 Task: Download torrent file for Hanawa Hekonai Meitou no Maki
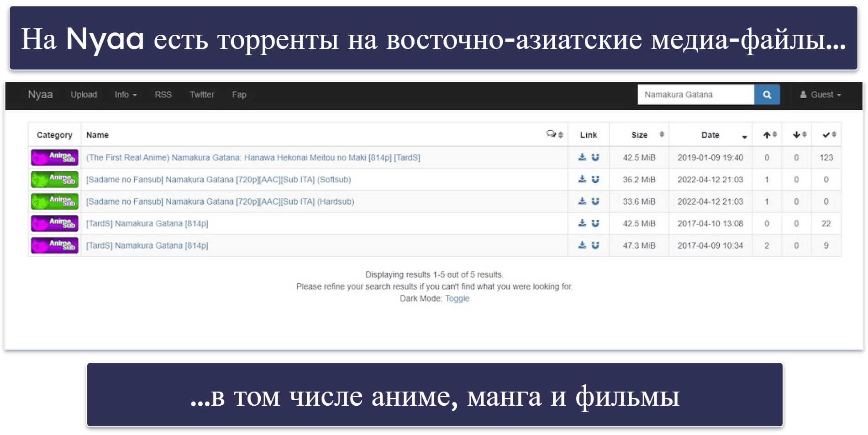582,158
